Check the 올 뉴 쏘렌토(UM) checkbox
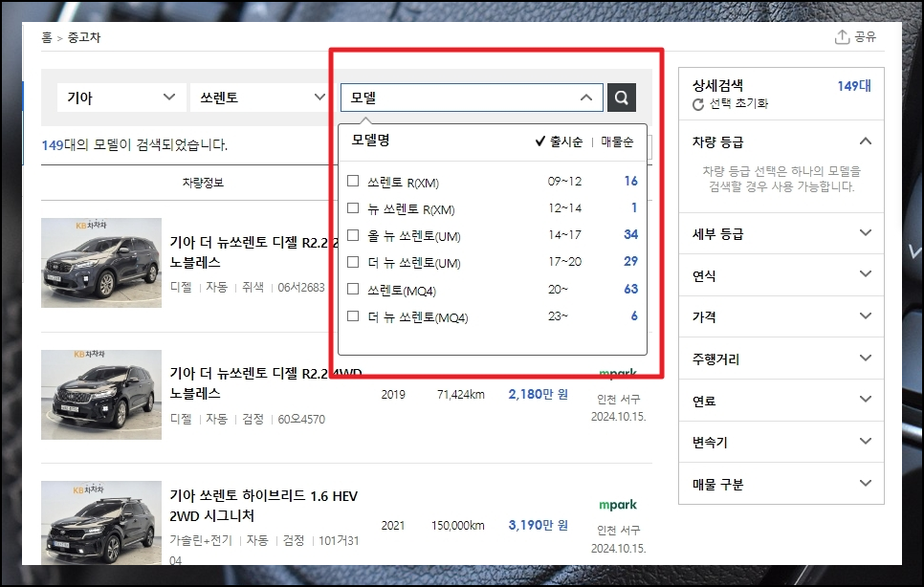The height and width of the screenshot is (587, 924). click(x=353, y=235)
